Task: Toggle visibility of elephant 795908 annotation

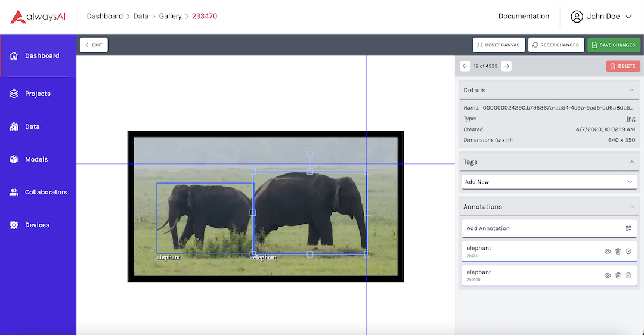Action: 608,275
